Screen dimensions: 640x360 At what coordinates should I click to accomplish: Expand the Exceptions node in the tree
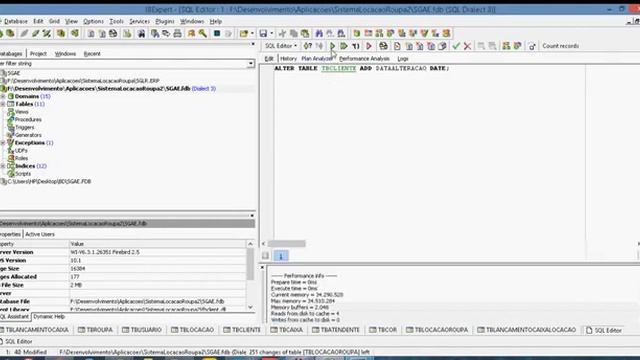click(x=3, y=143)
